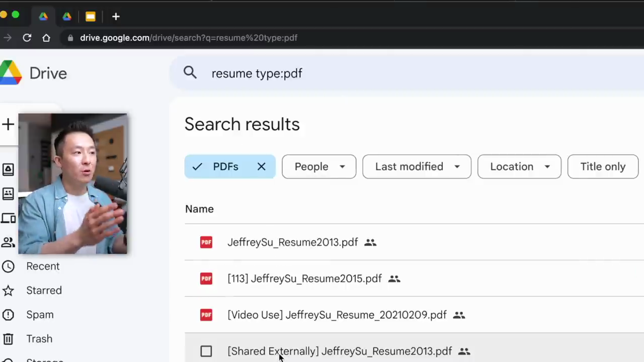Click the New plus button in Drive sidebar
This screenshot has height=362, width=644.
(8, 124)
